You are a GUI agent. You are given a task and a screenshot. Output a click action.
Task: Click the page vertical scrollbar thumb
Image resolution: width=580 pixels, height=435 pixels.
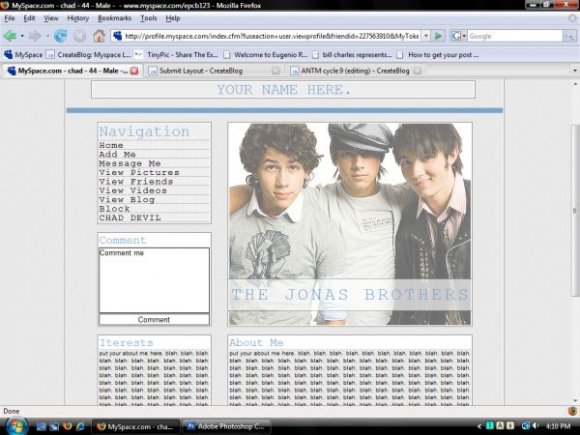coord(574,210)
